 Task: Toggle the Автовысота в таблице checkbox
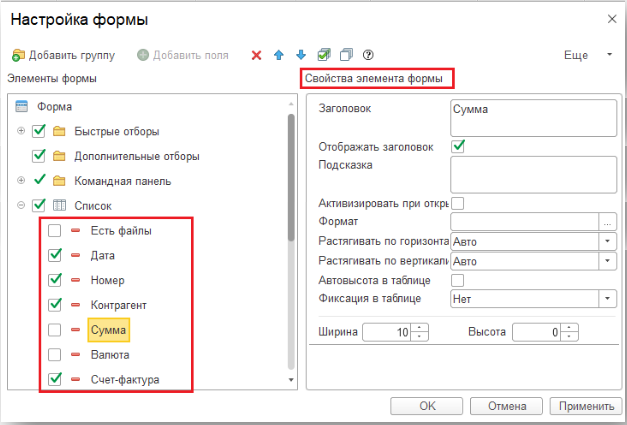pos(458,280)
